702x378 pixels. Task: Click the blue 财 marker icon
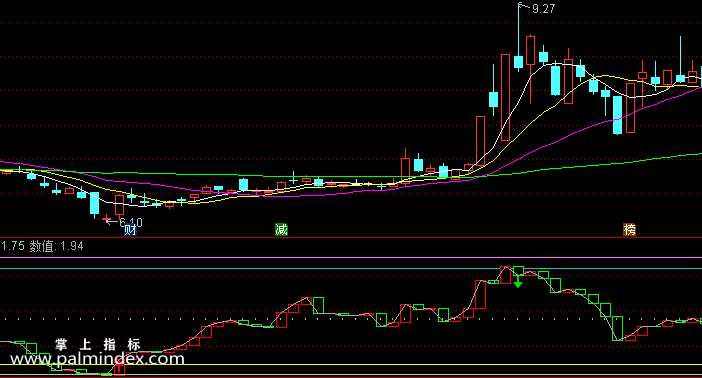[x=130, y=230]
